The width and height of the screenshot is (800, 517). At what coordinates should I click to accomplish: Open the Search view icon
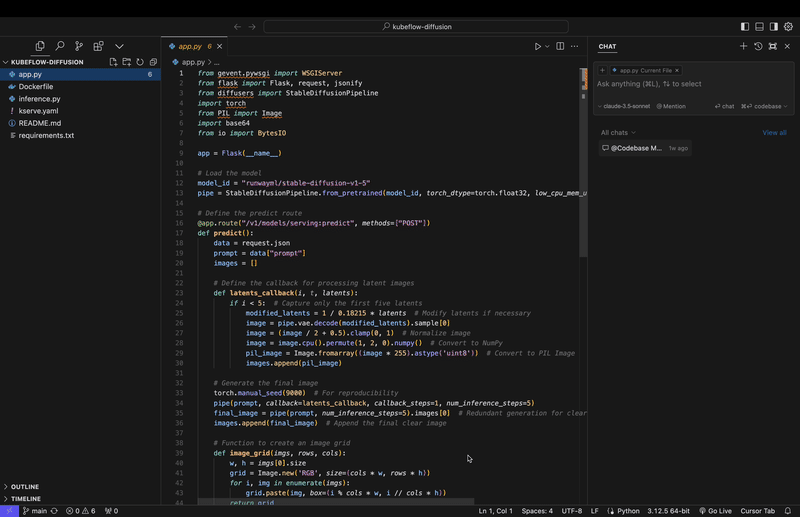[60, 46]
